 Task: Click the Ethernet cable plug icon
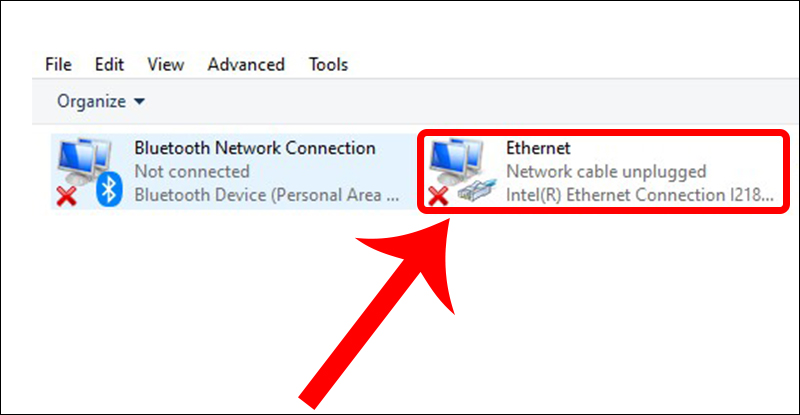click(x=477, y=192)
